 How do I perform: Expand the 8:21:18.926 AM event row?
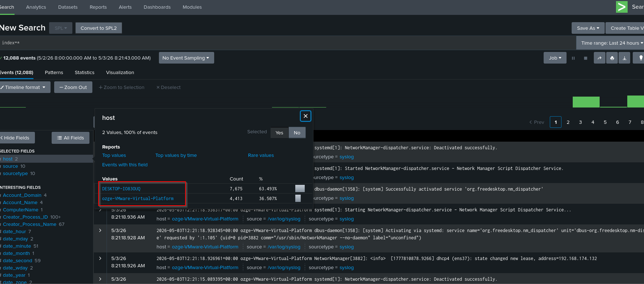click(x=100, y=258)
